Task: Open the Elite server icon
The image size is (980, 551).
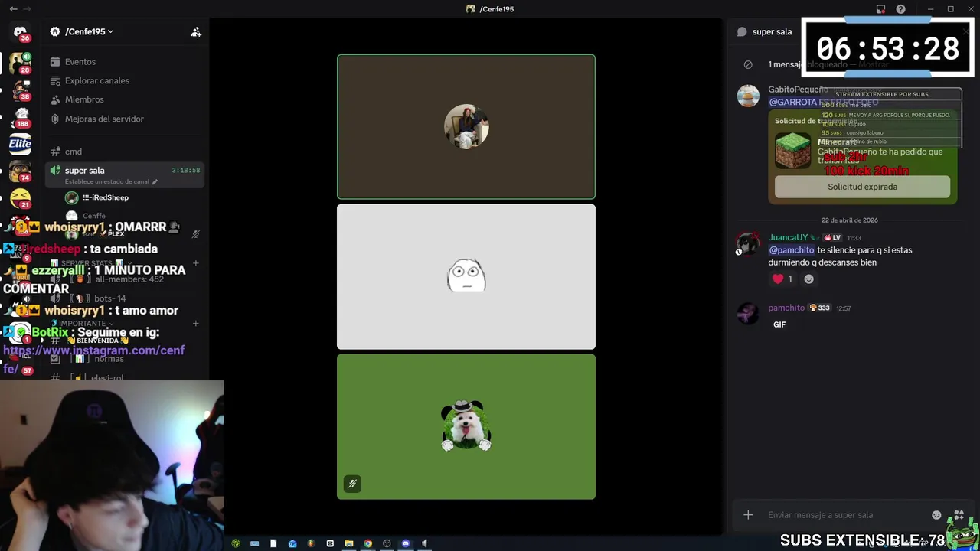Action: pos(20,144)
